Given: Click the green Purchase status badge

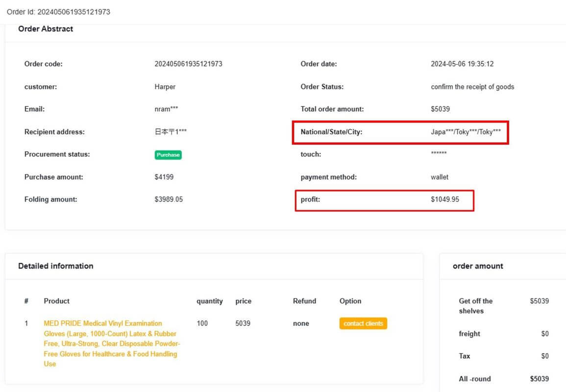Looking at the screenshot, I should 168,155.
